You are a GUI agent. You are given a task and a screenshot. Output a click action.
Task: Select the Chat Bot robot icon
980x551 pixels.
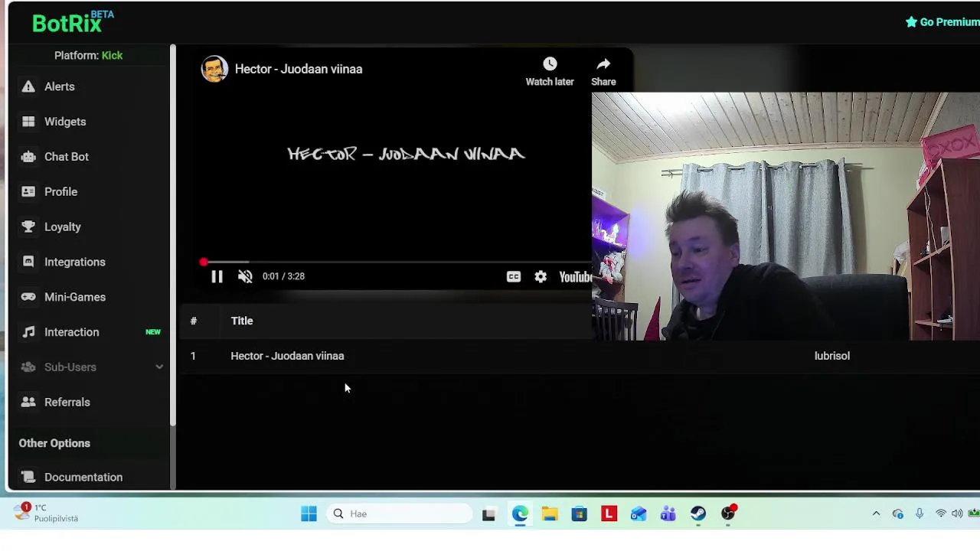[28, 157]
